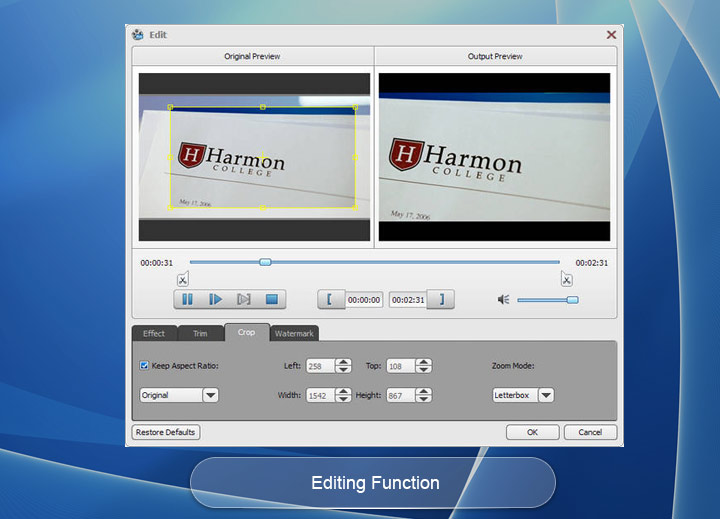Image resolution: width=720 pixels, height=519 pixels.
Task: Click the top-left crop handle
Action: [x=170, y=107]
